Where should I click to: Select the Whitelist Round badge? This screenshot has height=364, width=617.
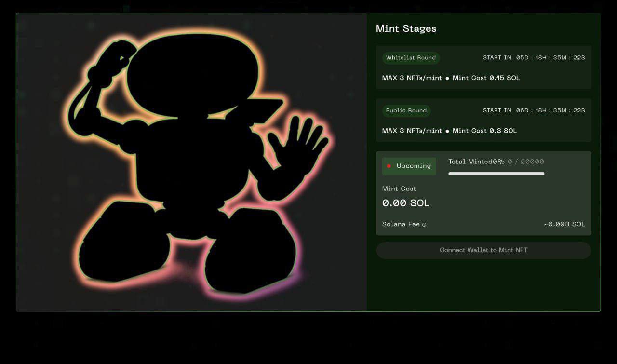point(411,58)
